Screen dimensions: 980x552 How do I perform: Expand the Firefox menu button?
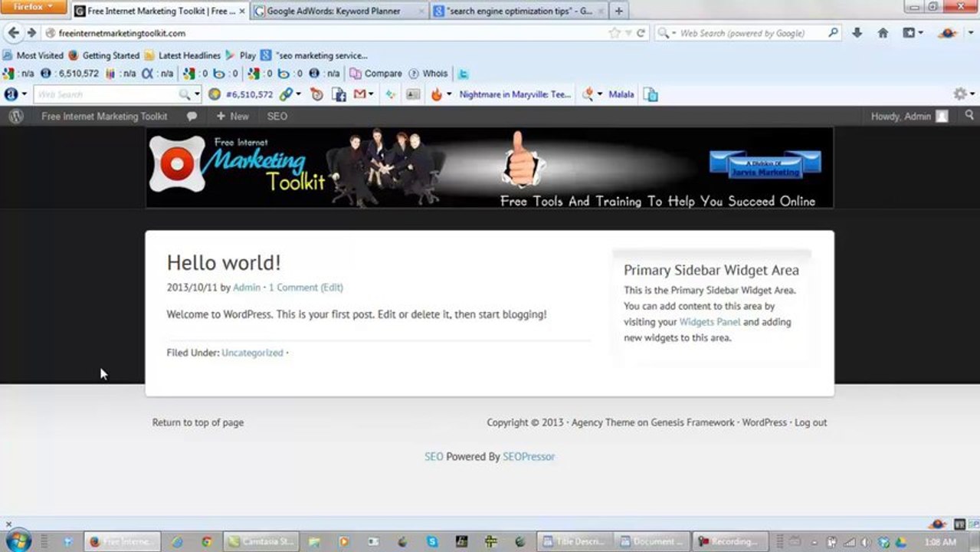coord(34,7)
